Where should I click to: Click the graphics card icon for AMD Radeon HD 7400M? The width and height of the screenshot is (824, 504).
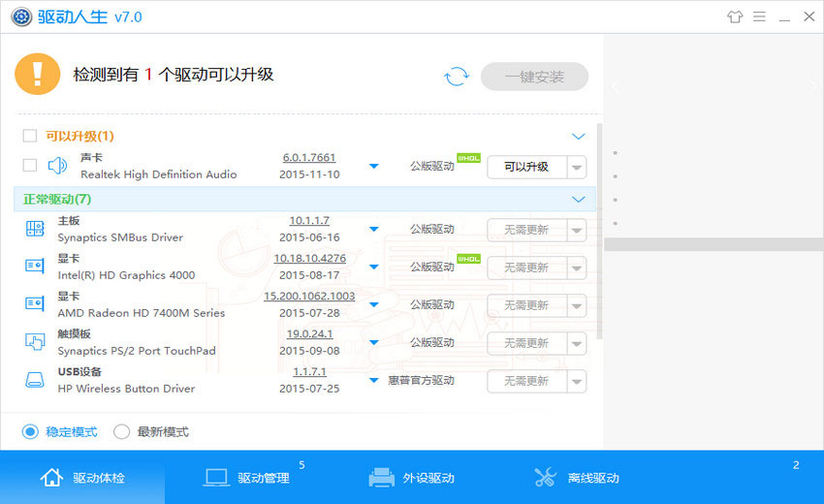(35, 303)
